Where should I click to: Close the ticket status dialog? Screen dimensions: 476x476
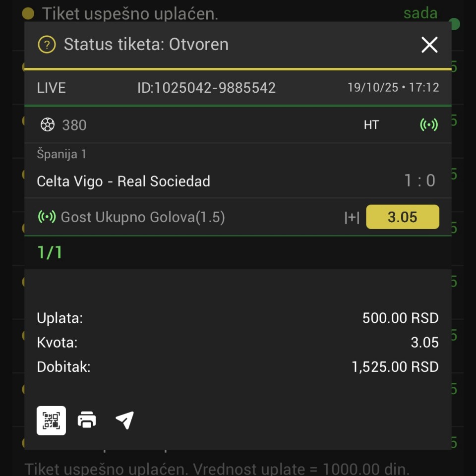(x=429, y=45)
